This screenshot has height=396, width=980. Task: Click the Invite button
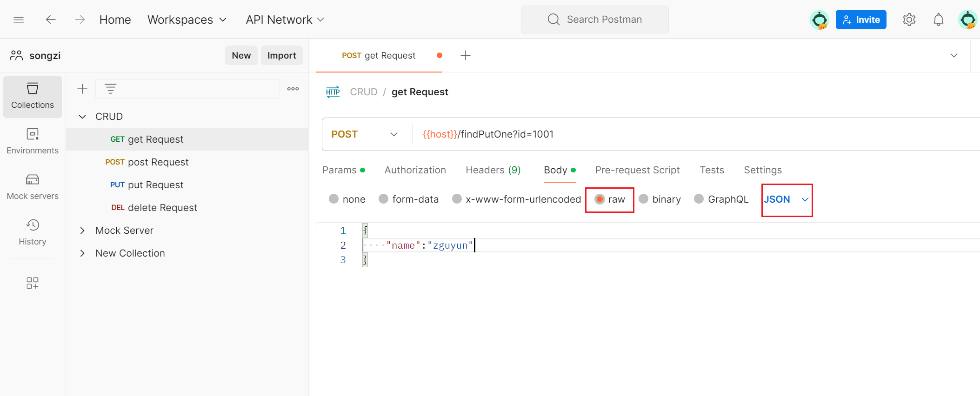[861, 20]
